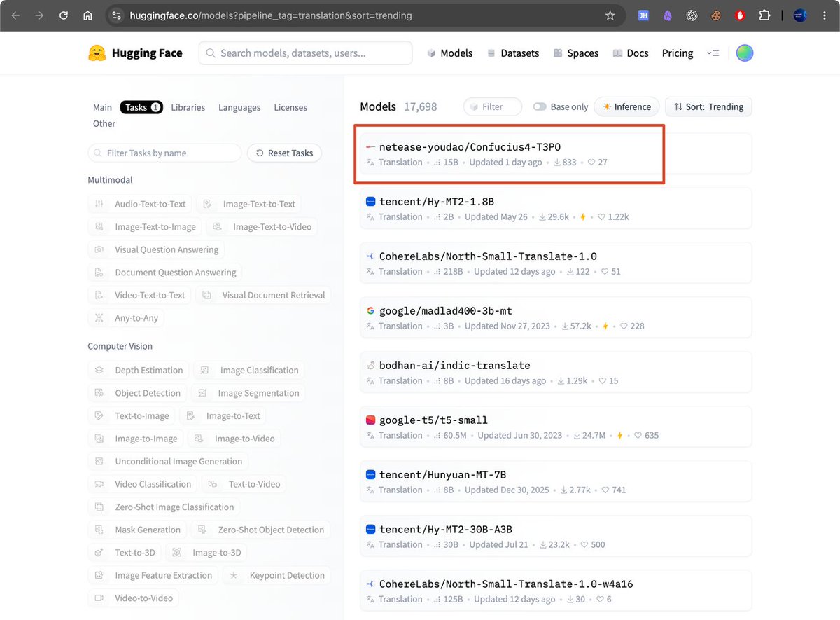
Task: Click the red hand blocker extension icon
Action: pos(741,15)
